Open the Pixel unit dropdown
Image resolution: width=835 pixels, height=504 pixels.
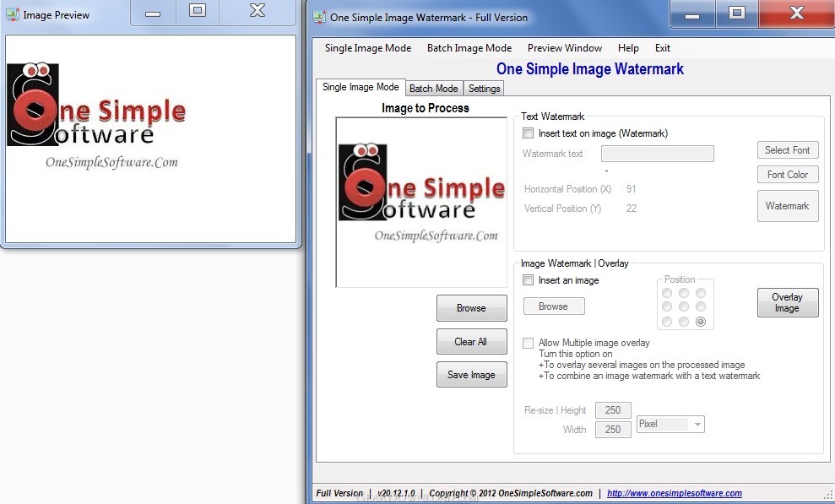click(671, 424)
